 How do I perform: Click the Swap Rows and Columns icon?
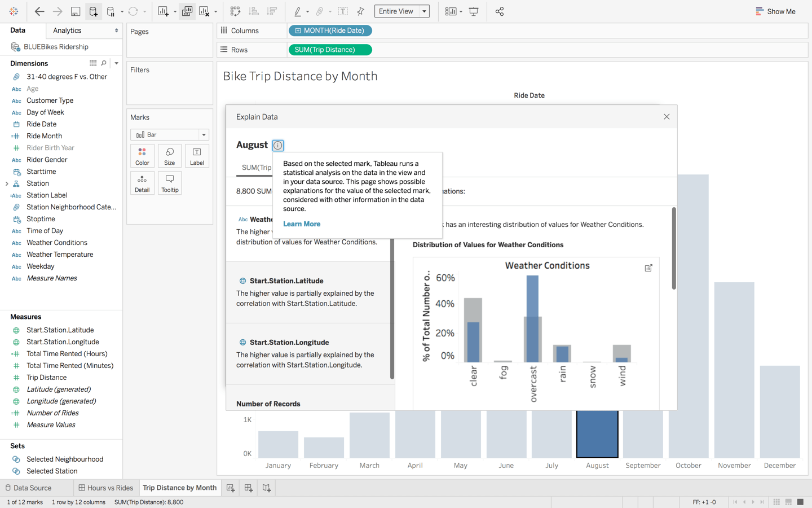[235, 11]
